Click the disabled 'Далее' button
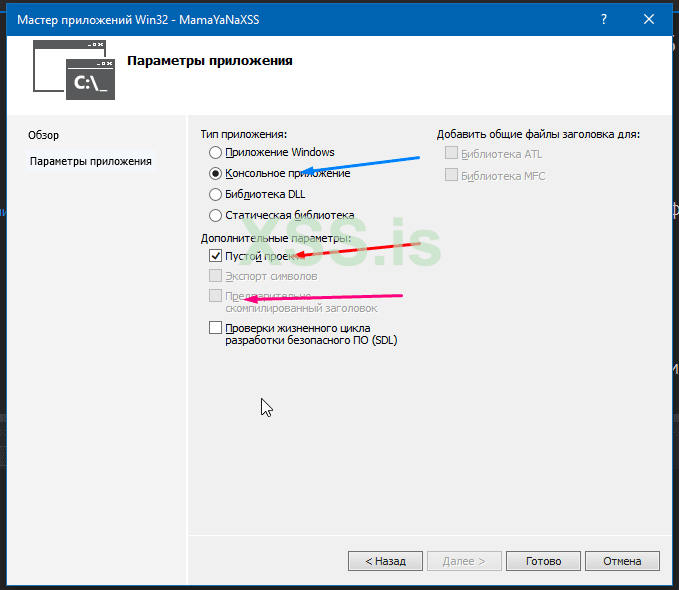Screen dimensions: 679x590 coord(464,561)
